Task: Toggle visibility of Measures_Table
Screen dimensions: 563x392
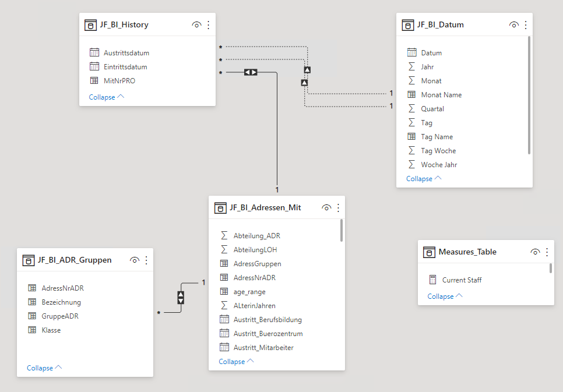Action: coord(535,252)
